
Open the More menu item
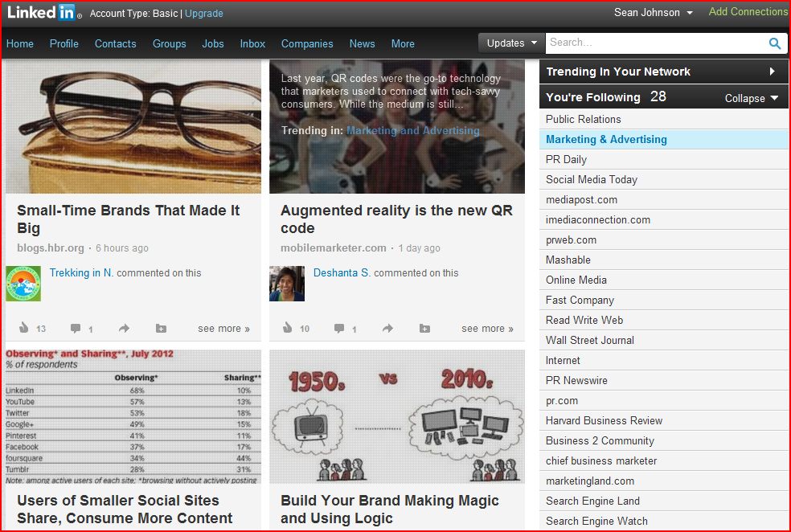[403, 44]
